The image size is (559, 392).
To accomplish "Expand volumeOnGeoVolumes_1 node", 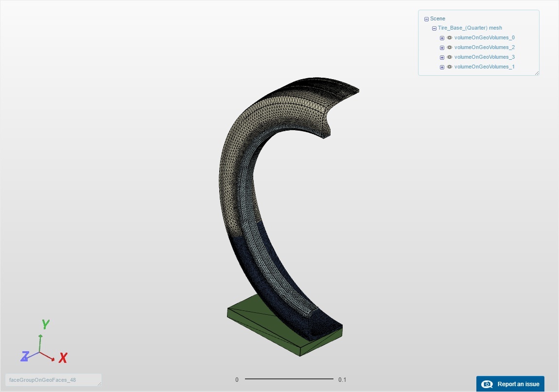I will click(442, 67).
